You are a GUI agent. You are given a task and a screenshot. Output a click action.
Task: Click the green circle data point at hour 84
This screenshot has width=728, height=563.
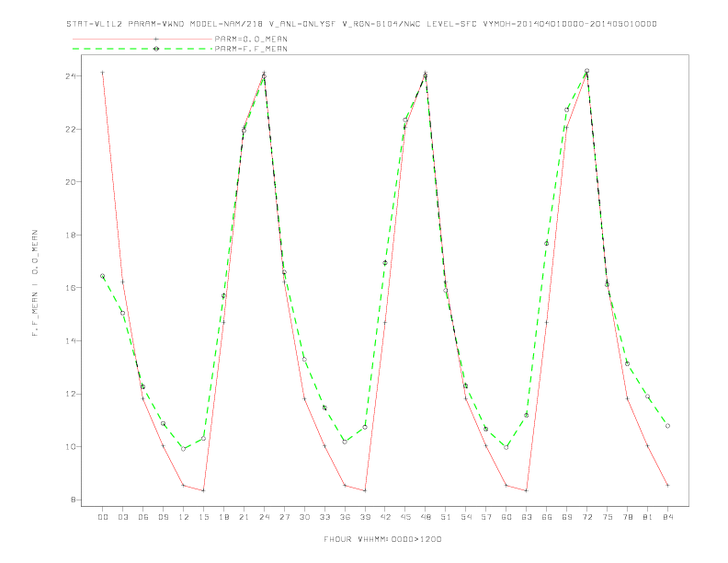[x=667, y=426]
